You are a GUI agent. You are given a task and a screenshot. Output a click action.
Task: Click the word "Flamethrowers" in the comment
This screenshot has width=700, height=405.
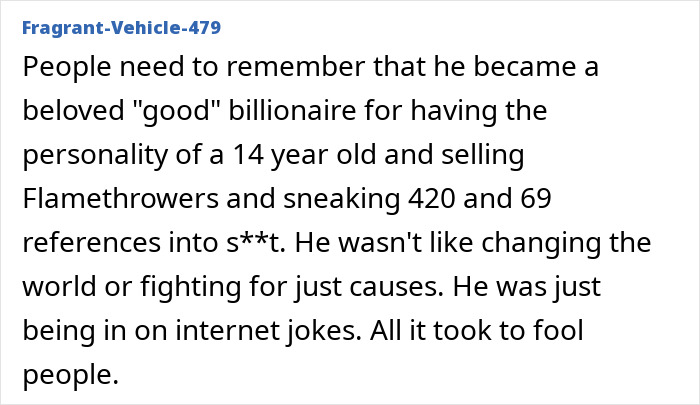pyautogui.click(x=121, y=198)
